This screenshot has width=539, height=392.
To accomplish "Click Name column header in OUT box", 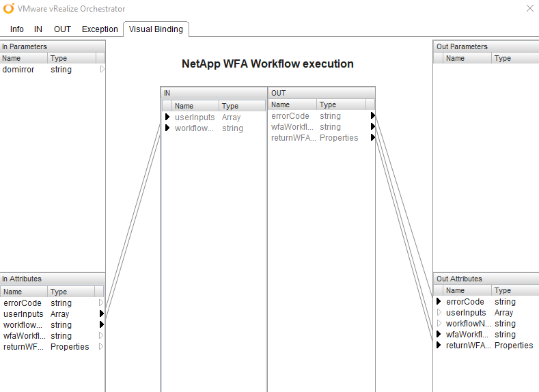I will pos(292,104).
